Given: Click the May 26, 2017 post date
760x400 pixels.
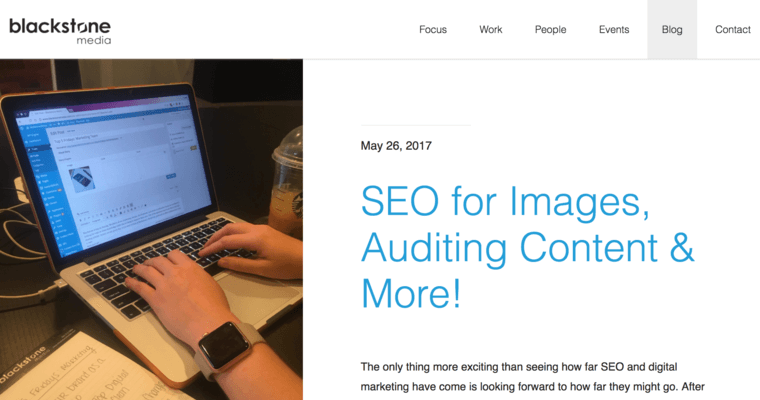Looking at the screenshot, I should [396, 146].
